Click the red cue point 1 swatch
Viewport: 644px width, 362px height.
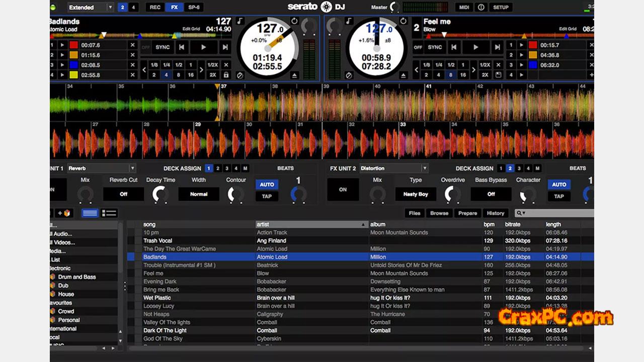coord(73,45)
